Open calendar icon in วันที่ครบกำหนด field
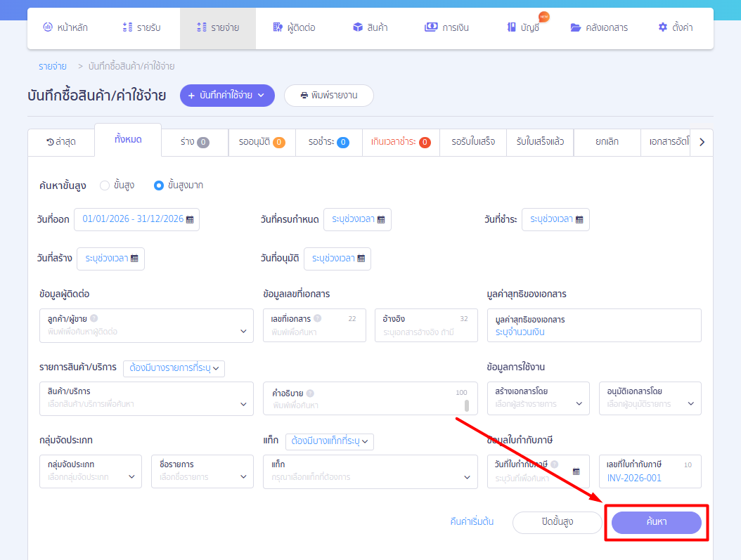The image size is (741, 560). click(x=381, y=219)
